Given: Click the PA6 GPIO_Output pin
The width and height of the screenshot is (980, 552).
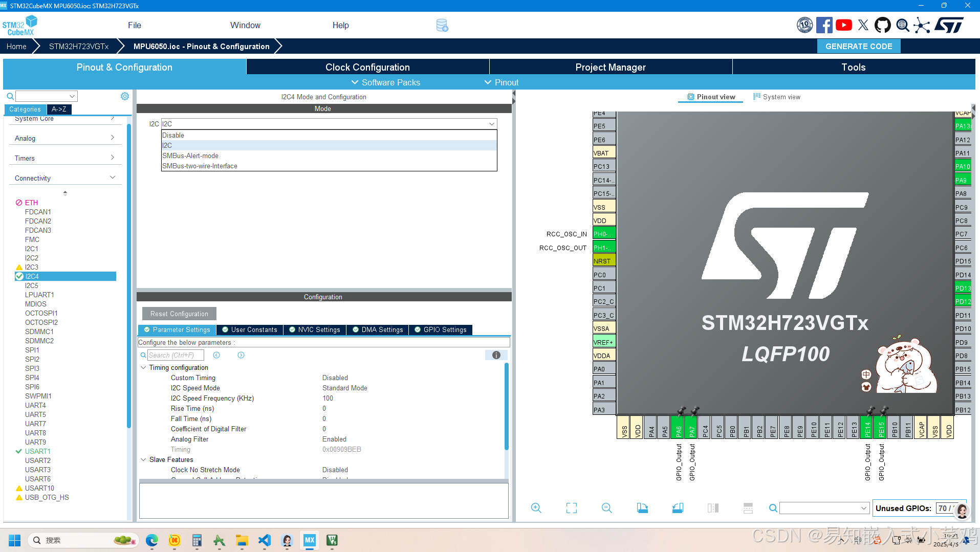Looking at the screenshot, I should coord(678,428).
